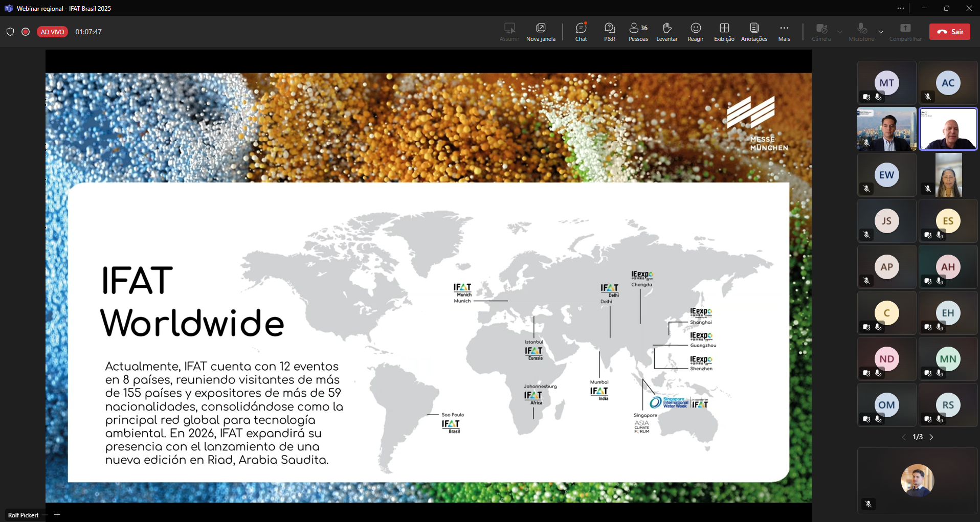Click camera-off icon on OM tile

tap(866, 419)
